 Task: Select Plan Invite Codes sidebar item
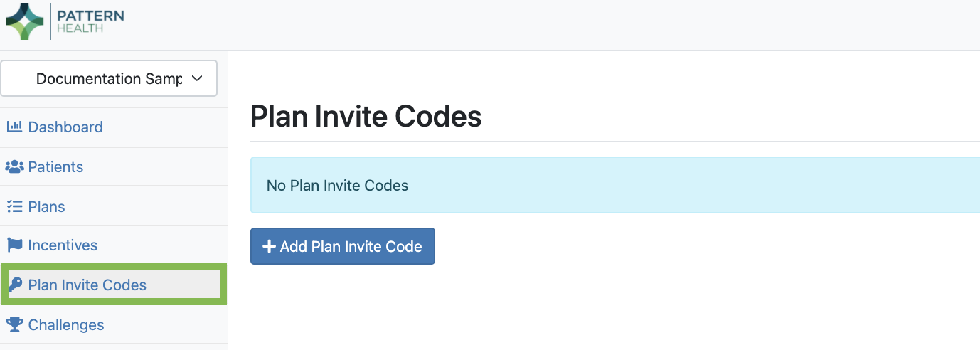click(87, 285)
